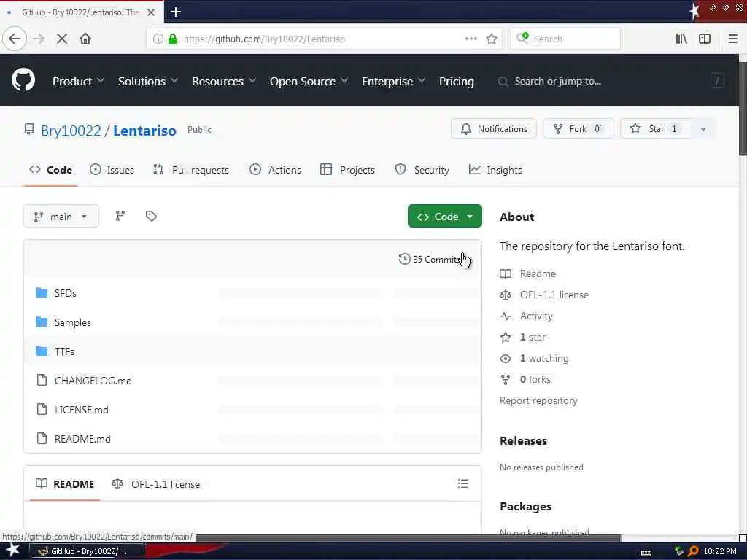This screenshot has width=747, height=560.
Task: Open the Bry10022 user profile link
Action: [71, 131]
